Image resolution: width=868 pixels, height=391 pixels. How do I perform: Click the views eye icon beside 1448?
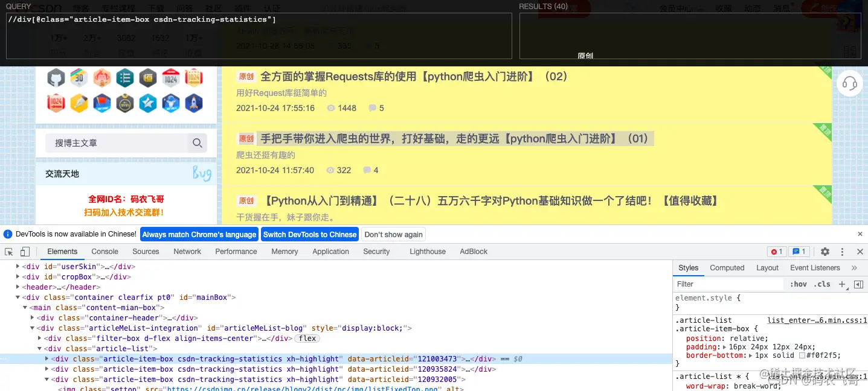pyautogui.click(x=330, y=109)
